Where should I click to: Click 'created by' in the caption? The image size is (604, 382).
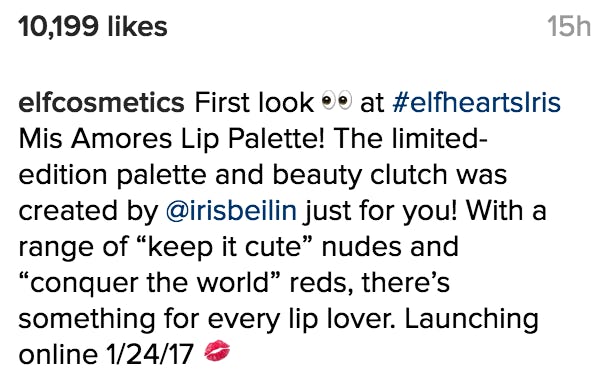tap(89, 211)
